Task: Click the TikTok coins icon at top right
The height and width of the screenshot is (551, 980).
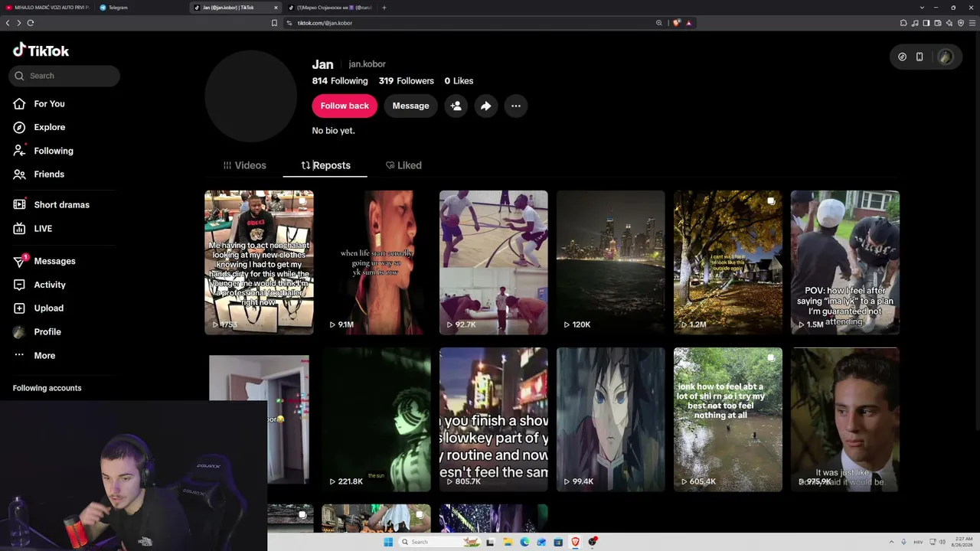Action: click(902, 57)
